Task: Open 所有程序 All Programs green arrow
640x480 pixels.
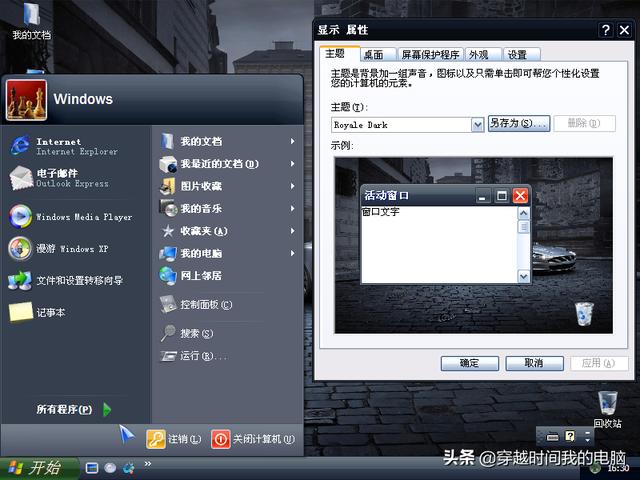Action: tap(107, 409)
